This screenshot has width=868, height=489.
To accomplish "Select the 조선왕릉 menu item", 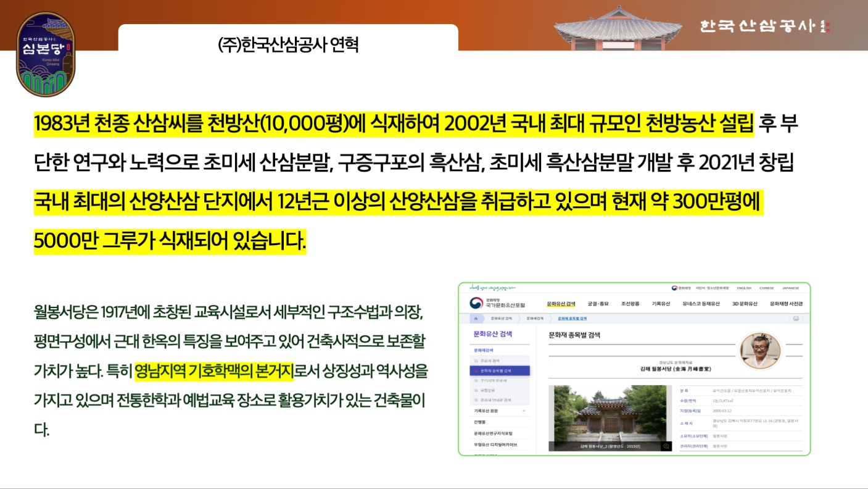I will coord(630,304).
